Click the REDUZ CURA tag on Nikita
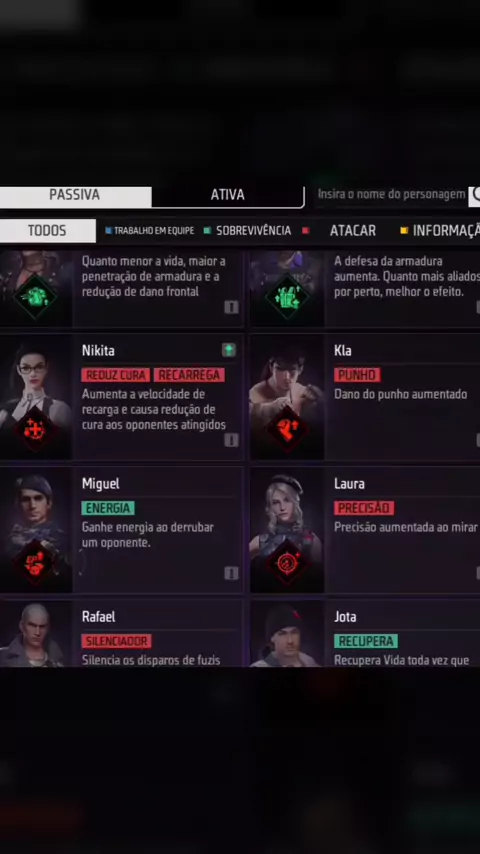This screenshot has height=854, width=480. pyautogui.click(x=116, y=375)
